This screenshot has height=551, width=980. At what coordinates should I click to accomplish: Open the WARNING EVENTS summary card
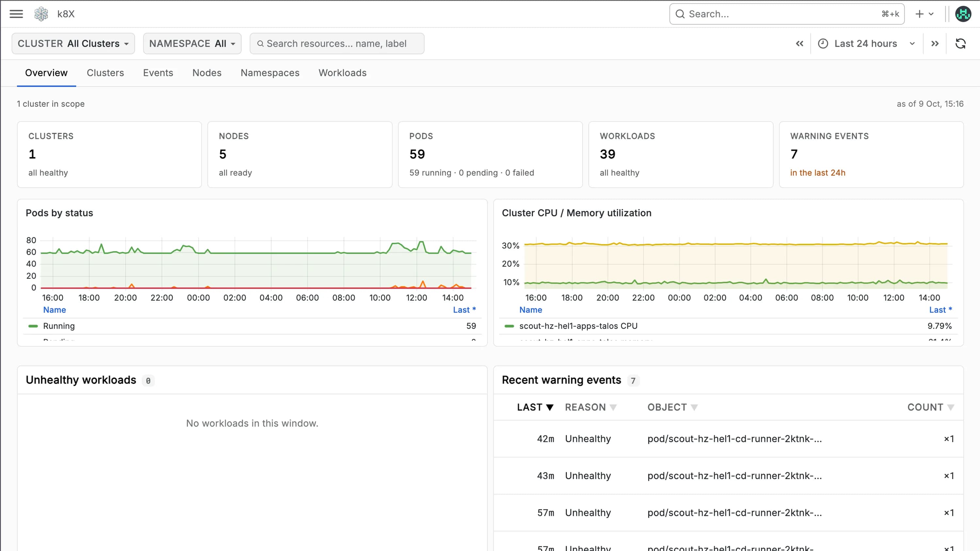871,154
